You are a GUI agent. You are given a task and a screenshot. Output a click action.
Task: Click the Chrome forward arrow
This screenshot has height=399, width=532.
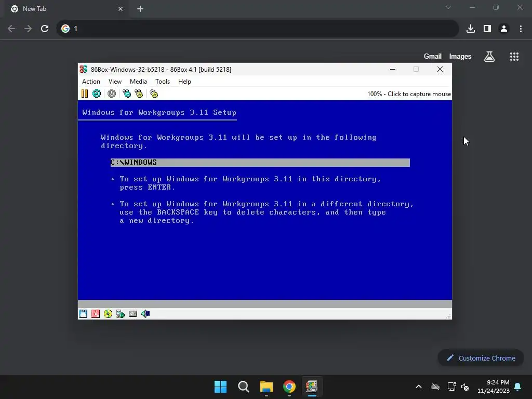coord(28,29)
